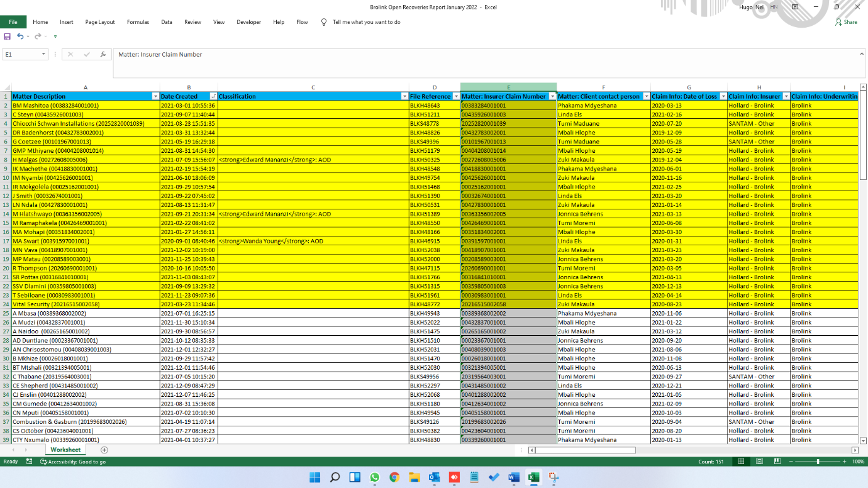Switch to the Data tab
The image size is (868, 488).
tap(167, 22)
